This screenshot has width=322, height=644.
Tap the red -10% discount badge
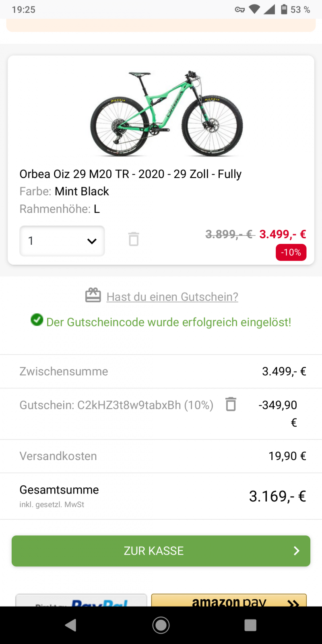point(291,252)
